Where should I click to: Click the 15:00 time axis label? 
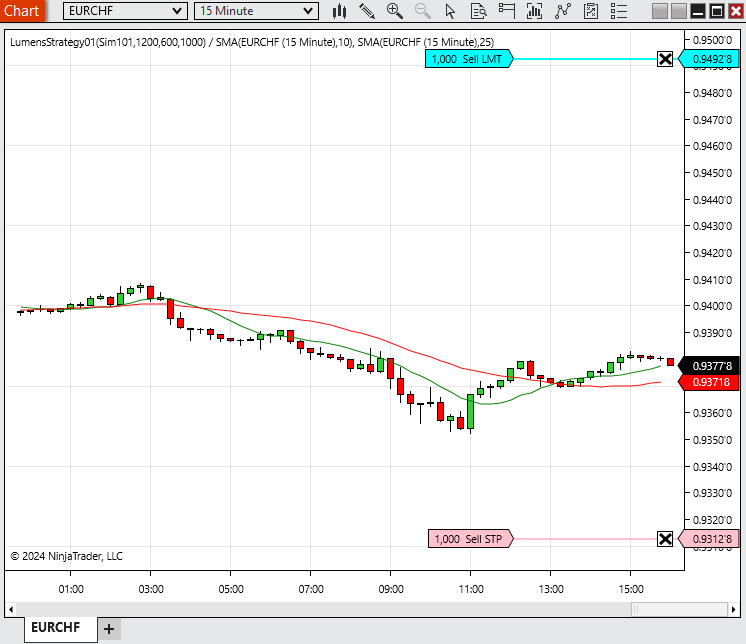pos(631,589)
